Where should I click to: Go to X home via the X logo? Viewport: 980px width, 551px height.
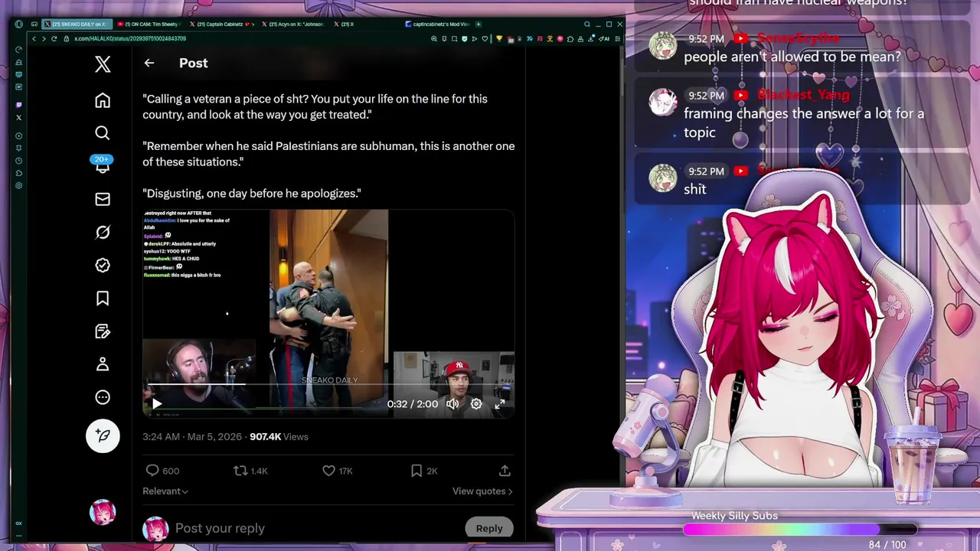(103, 64)
